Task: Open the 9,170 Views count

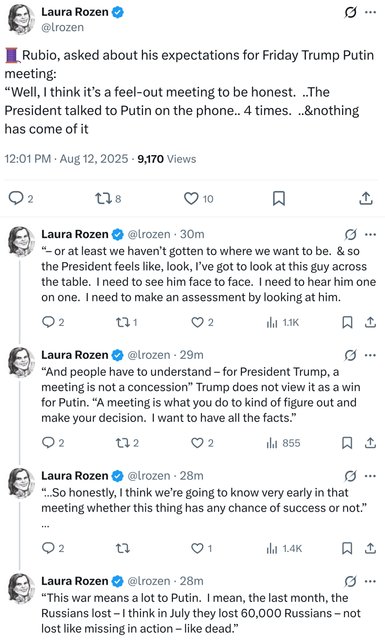Action: click(167, 159)
